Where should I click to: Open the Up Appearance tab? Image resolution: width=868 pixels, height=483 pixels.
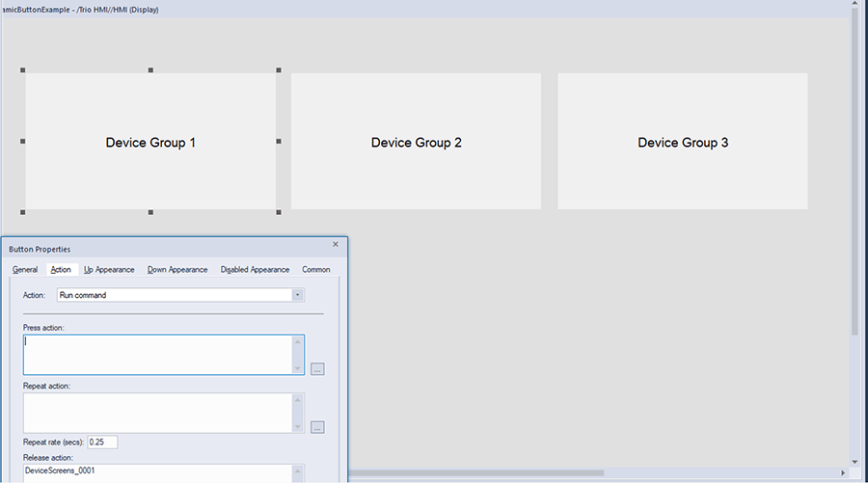(x=109, y=269)
